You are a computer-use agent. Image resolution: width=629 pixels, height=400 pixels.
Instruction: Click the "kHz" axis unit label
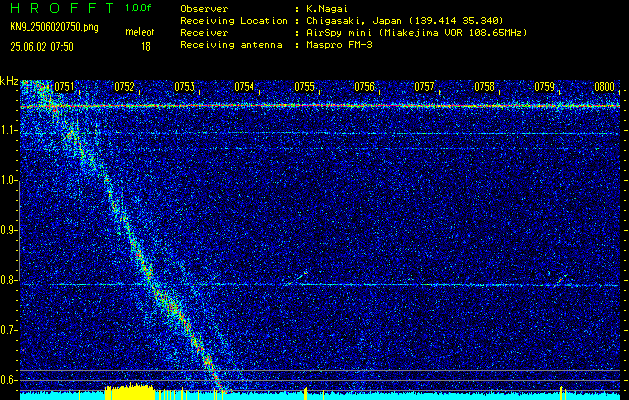[x=9, y=81]
